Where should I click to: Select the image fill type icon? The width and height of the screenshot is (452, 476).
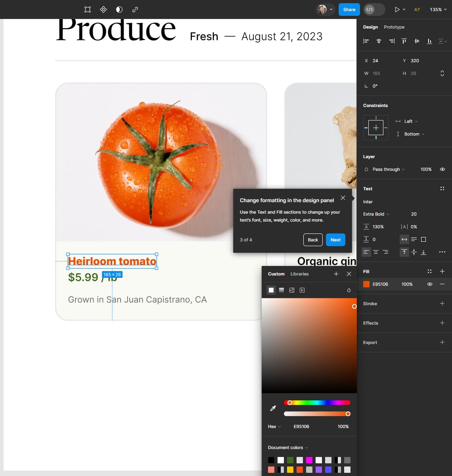(x=292, y=290)
